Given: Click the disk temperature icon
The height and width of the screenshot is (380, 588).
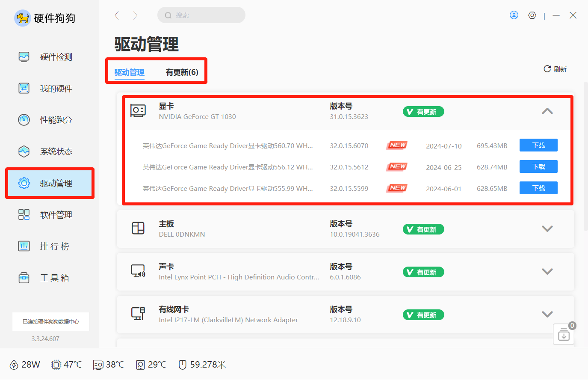Looking at the screenshot, I should pyautogui.click(x=140, y=365).
